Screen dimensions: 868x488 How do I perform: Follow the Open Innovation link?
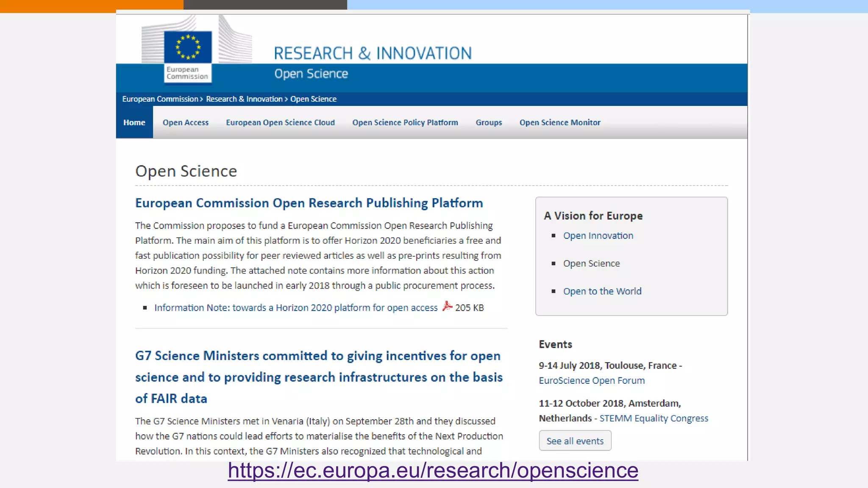coord(598,236)
